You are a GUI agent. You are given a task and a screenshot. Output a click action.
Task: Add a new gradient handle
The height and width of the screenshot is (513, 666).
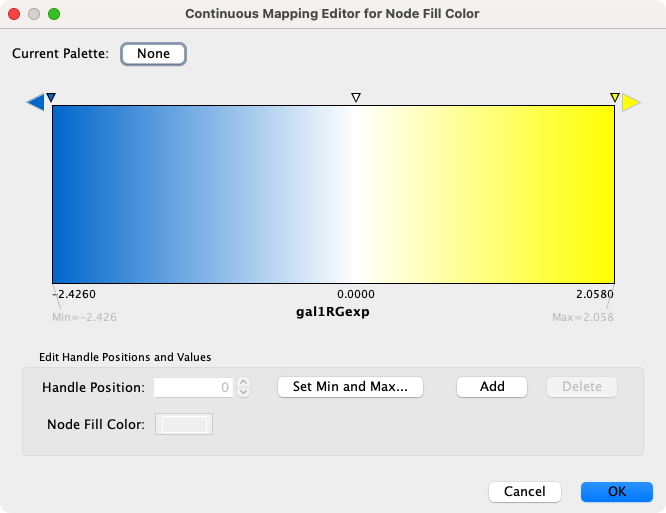tap(492, 387)
